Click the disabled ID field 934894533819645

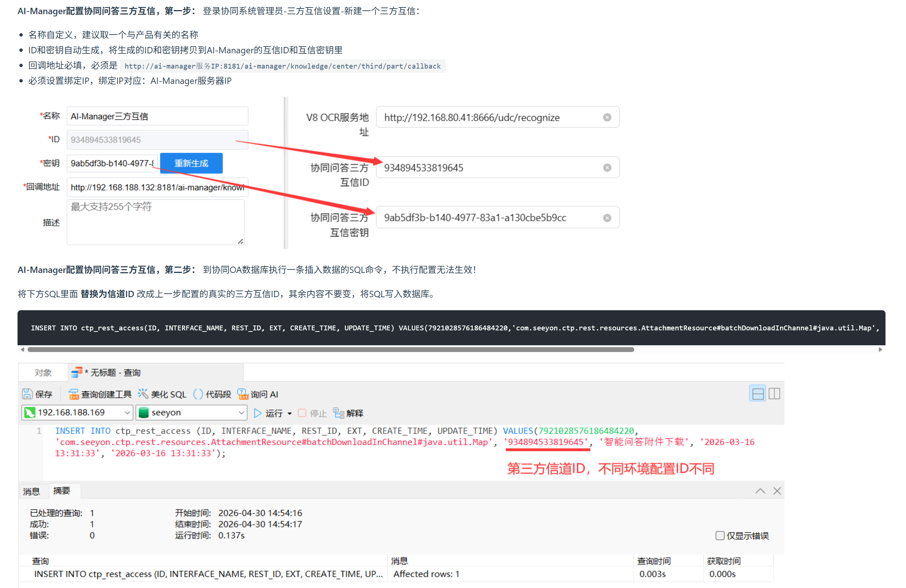tap(158, 140)
